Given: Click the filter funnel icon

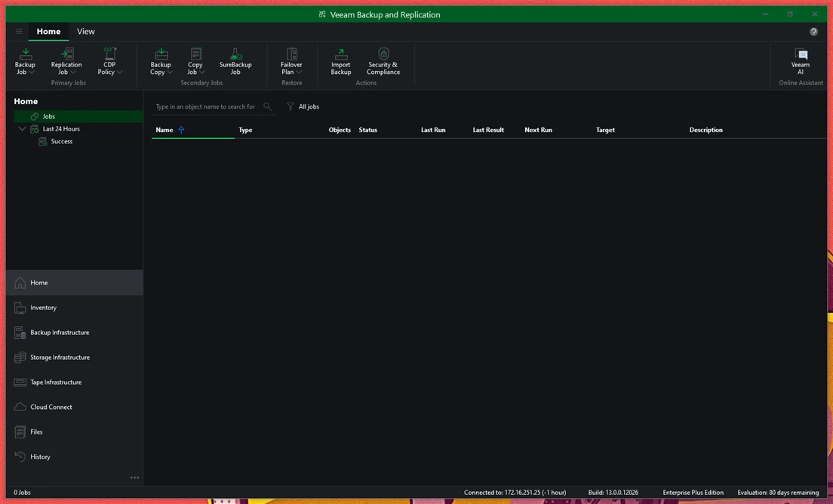Looking at the screenshot, I should click(x=290, y=106).
